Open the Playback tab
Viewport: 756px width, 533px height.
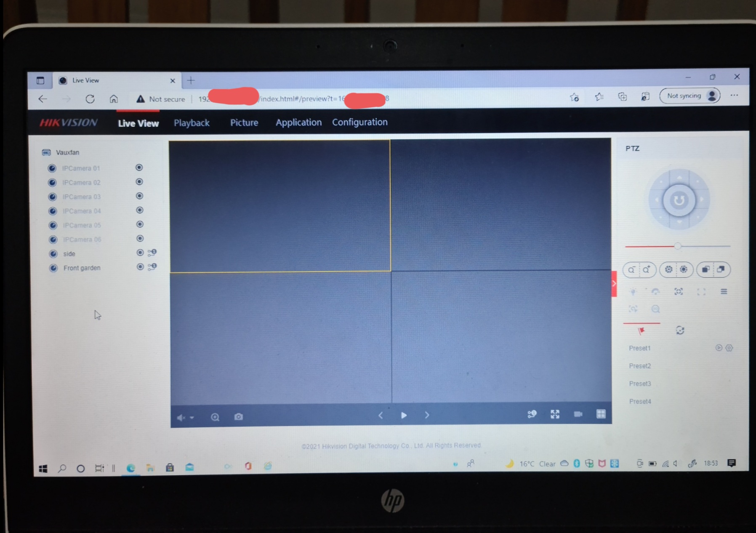coord(192,123)
